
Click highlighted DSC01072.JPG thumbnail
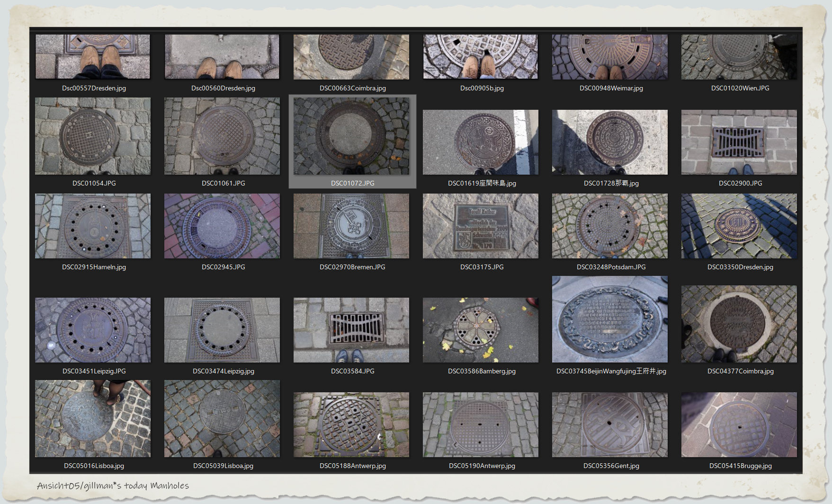351,136
